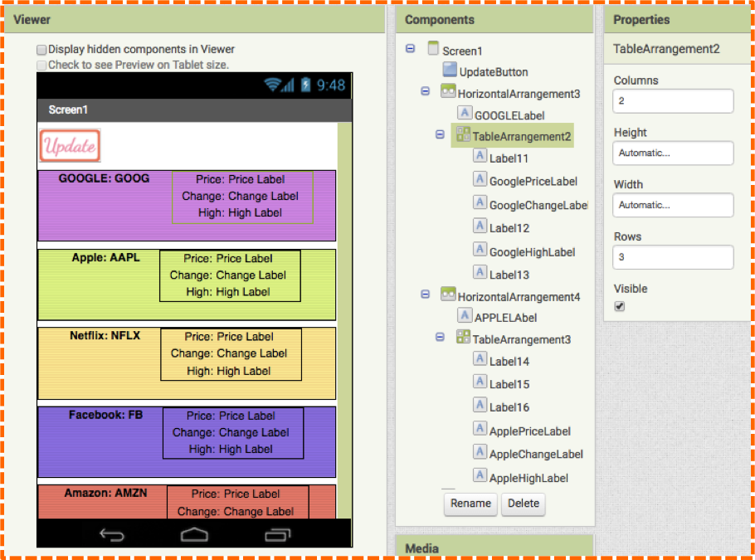Click the cellular signal icon in phone preview
Viewport: 755px width, 560px height.
[x=288, y=85]
